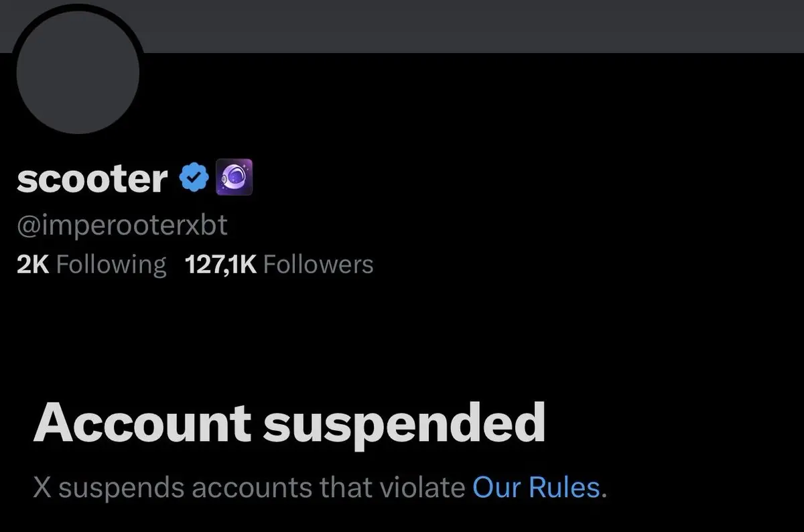804x532 pixels.
Task: Click the "2K" following count number
Action: (33, 264)
